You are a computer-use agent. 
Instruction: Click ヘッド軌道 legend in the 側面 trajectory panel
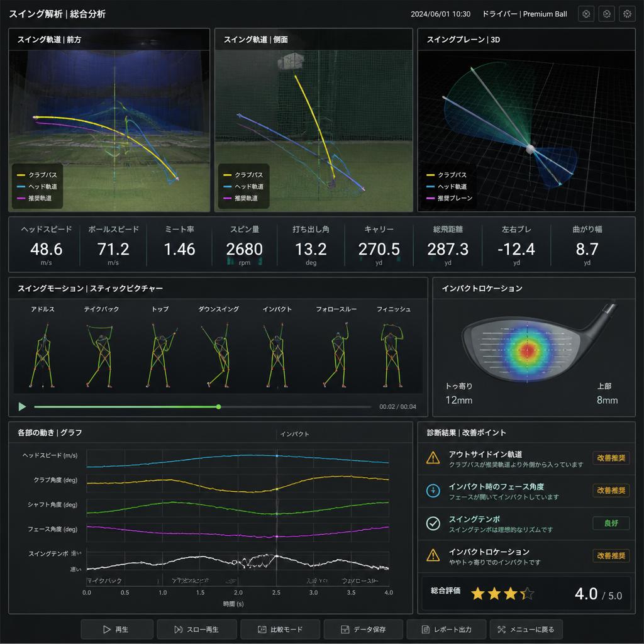243,186
